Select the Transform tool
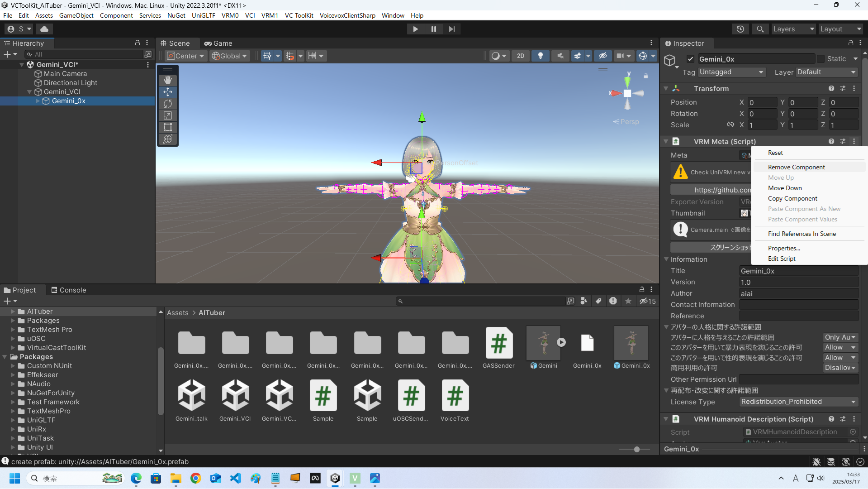Screen dimensions: 868x489 click(168, 139)
